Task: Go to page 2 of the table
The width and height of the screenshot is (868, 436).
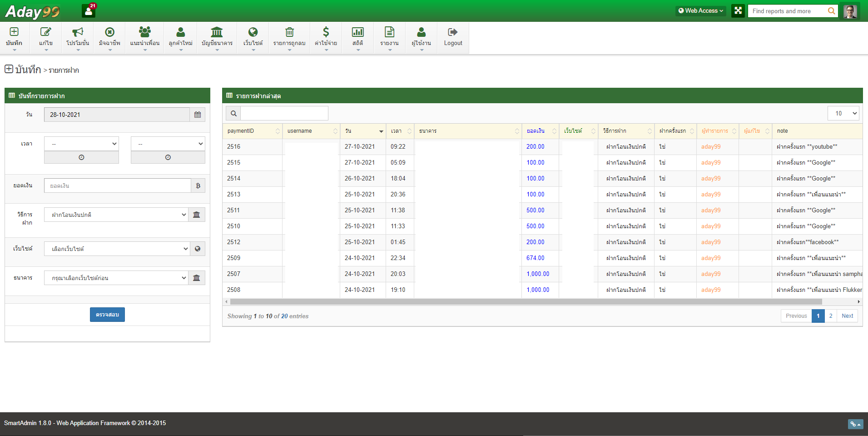Action: 831,316
